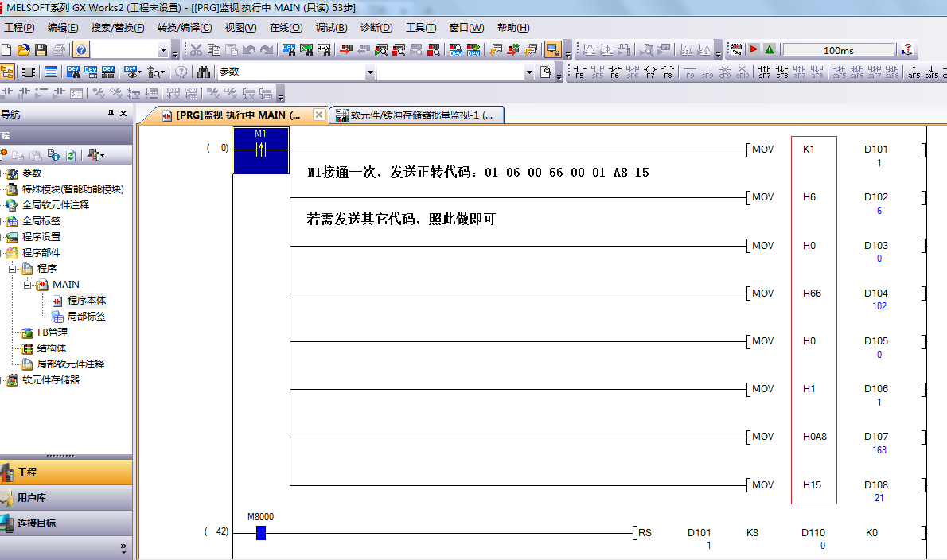
Task: Insert coil with F7 icon
Action: pyautogui.click(x=650, y=72)
